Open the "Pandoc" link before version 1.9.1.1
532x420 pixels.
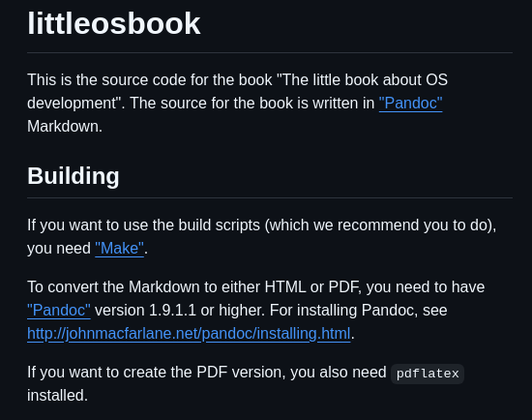(x=59, y=311)
